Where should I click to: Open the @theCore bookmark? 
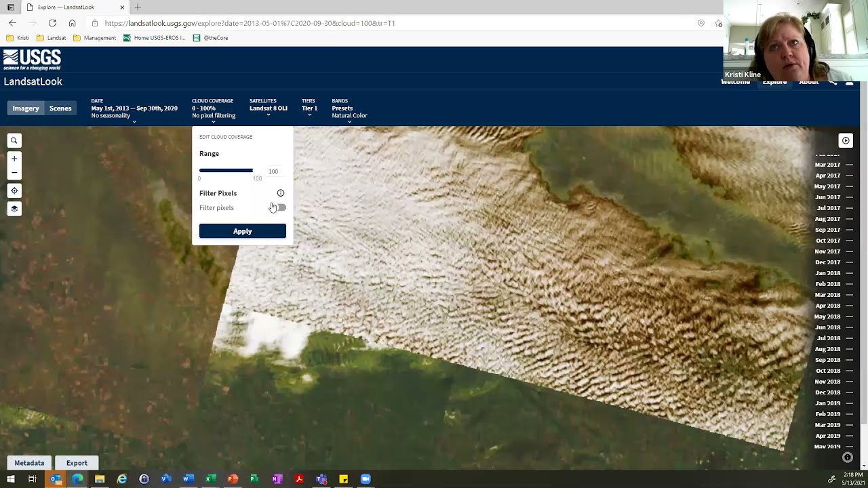point(211,38)
